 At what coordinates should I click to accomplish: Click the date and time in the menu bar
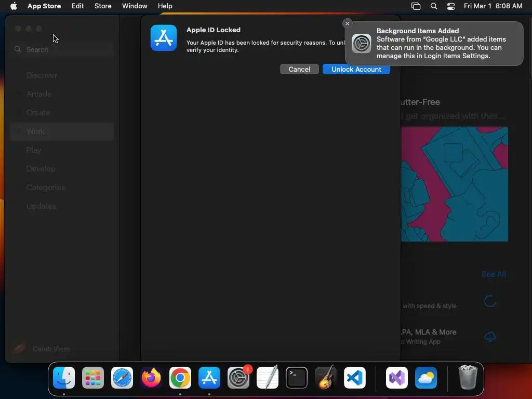(x=493, y=6)
